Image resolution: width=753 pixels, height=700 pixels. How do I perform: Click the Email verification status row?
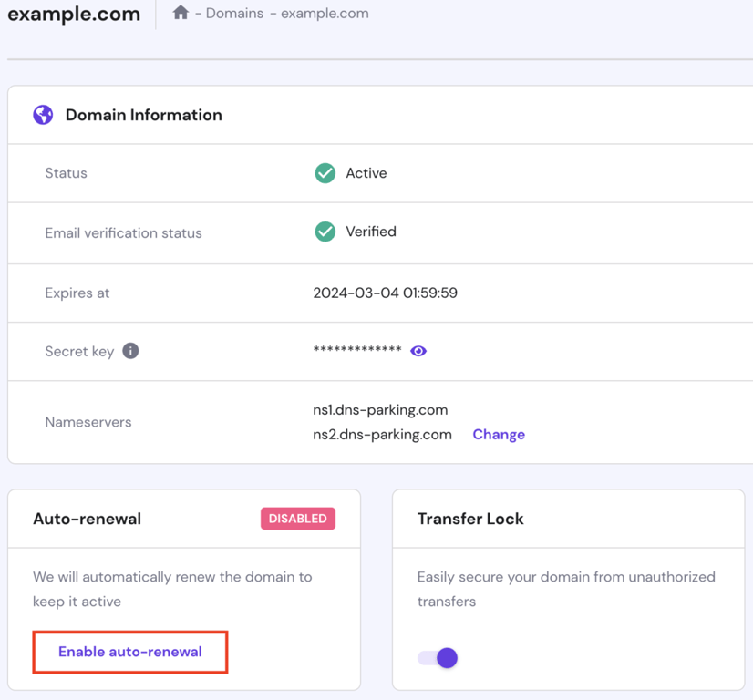click(x=123, y=232)
